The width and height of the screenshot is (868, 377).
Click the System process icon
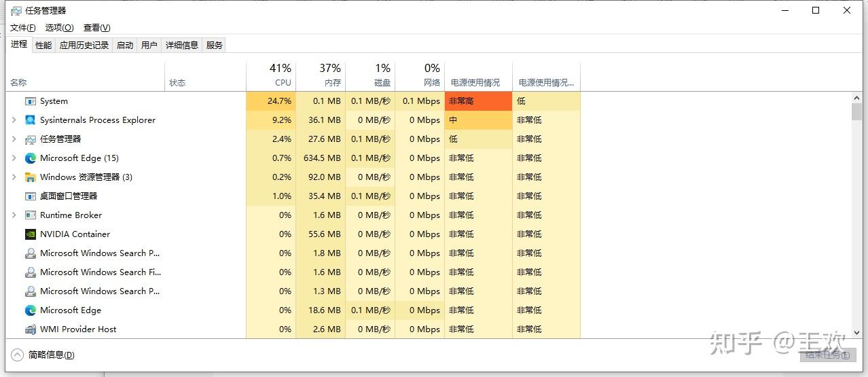click(30, 101)
